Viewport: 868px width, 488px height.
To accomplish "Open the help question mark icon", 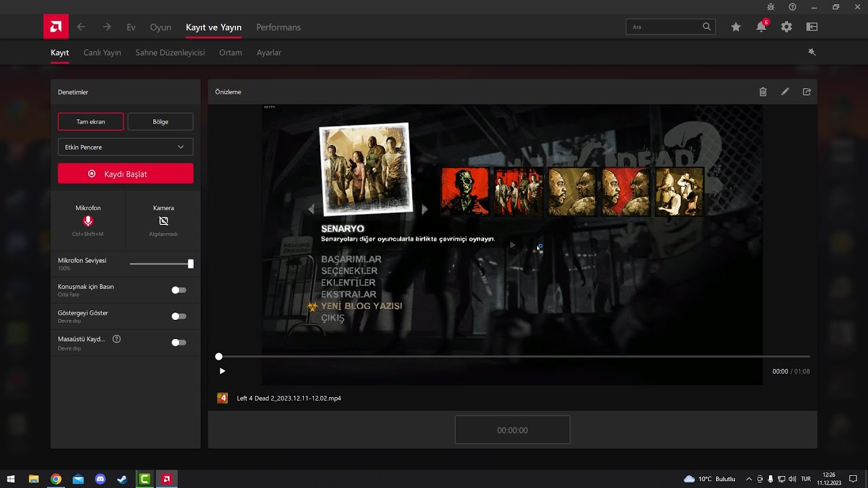I will 792,7.
